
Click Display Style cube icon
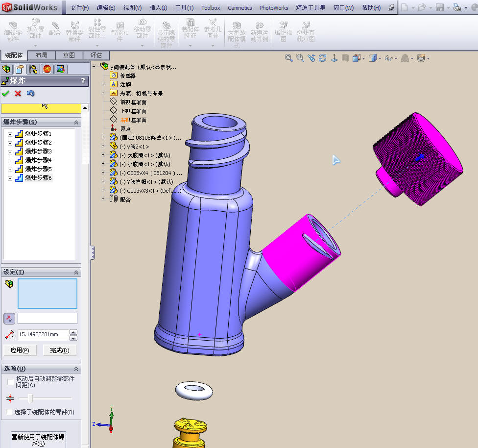pyautogui.click(x=372, y=58)
